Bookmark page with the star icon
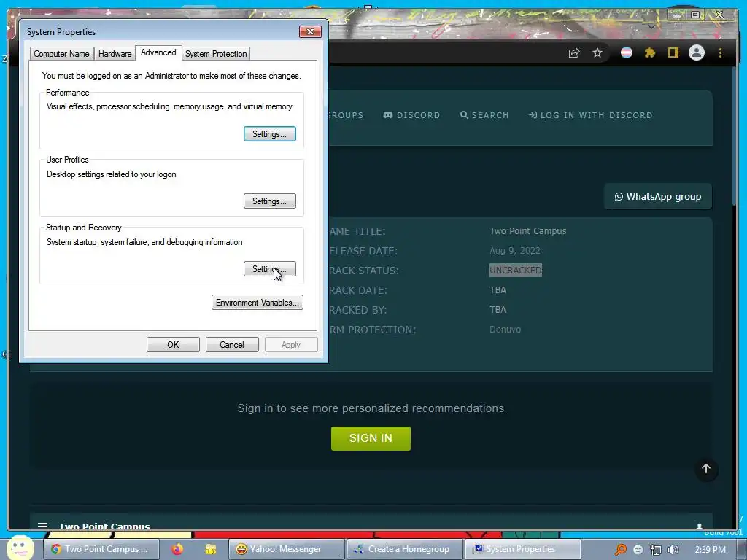 (x=597, y=52)
